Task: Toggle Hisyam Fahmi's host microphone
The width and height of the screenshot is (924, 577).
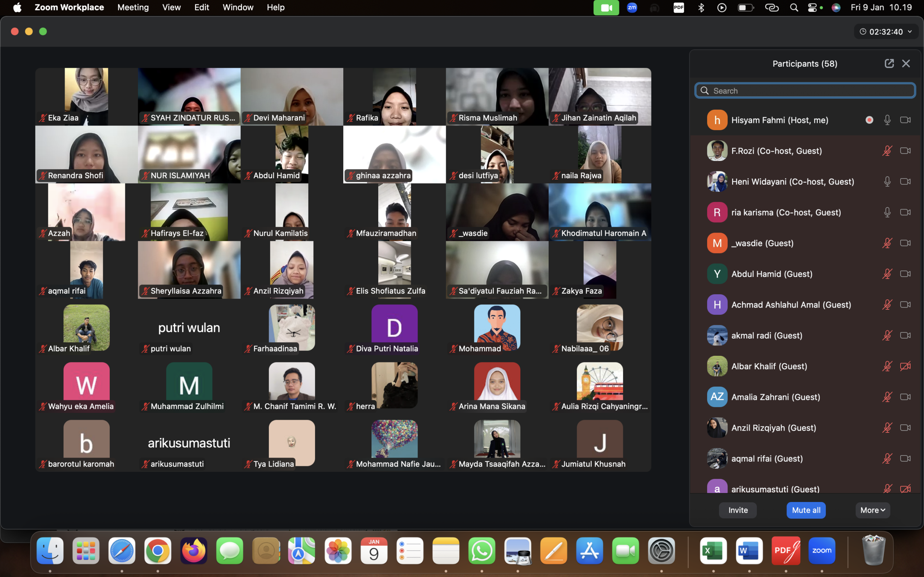Action: tap(887, 120)
